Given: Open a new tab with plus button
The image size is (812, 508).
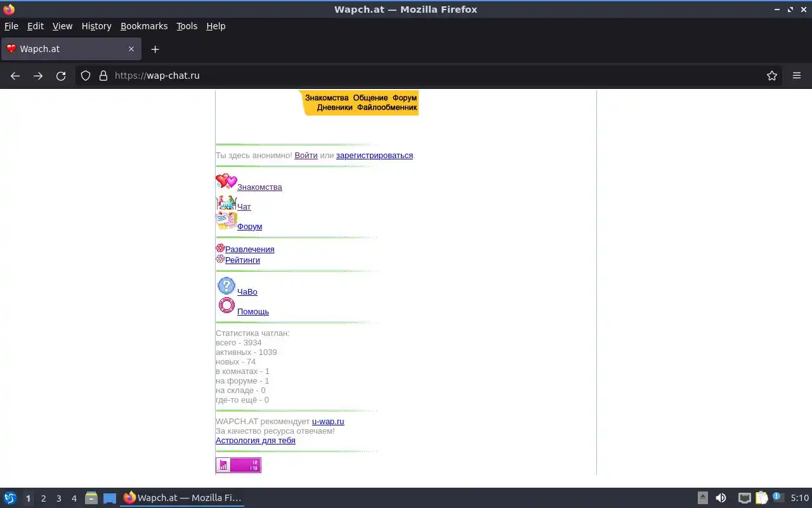Looking at the screenshot, I should pos(155,49).
